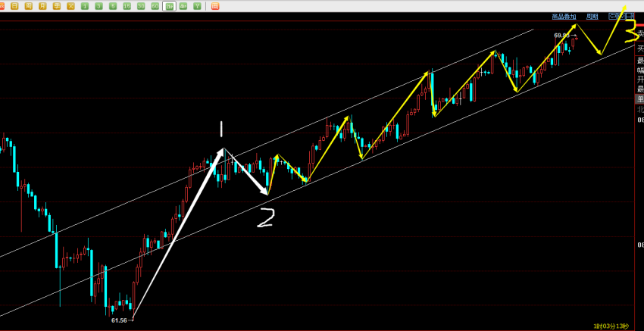Choose the 5-minute chart period
The width and height of the screenshot is (644, 331).
pos(113,5)
